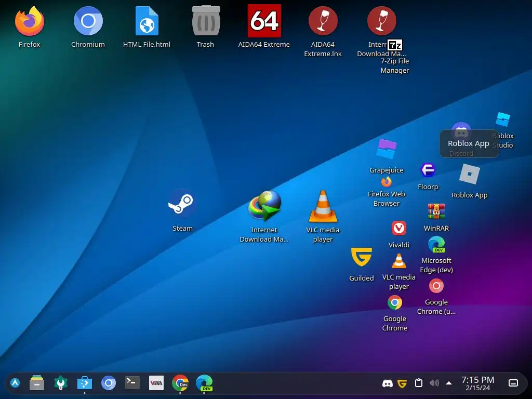
Task: Switch to Chrome Dev in the taskbar
Action: click(x=180, y=383)
